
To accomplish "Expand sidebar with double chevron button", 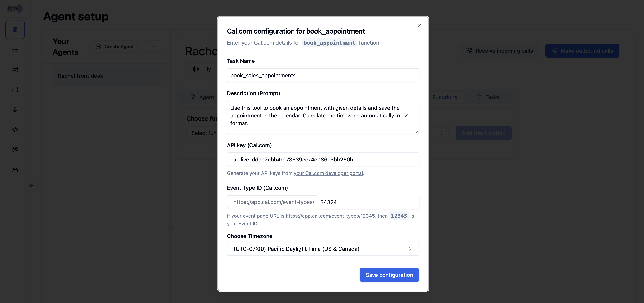I will [x=31, y=185].
